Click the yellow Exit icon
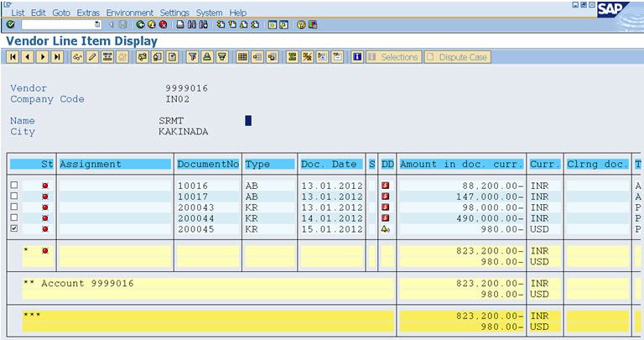This screenshot has height=340, width=644. click(x=152, y=24)
